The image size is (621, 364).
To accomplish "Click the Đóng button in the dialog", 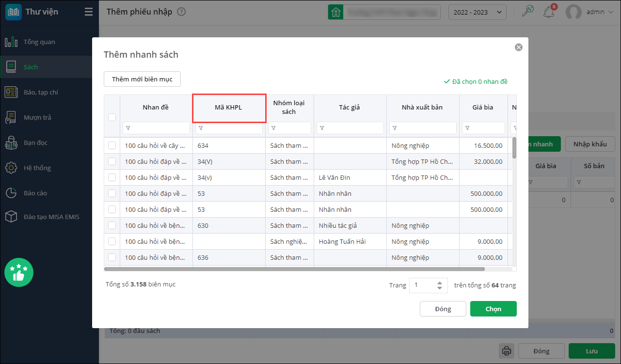I will click(x=443, y=309).
